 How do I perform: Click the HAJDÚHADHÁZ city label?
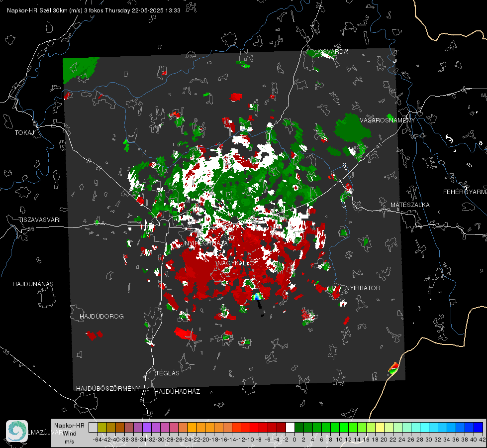coord(177,391)
